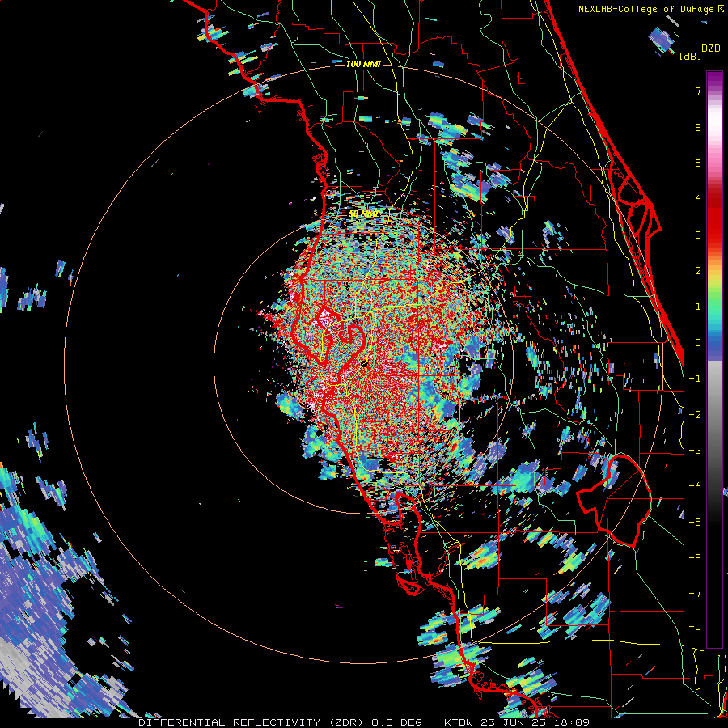728x728 pixels.
Task: Select the 1 value on the scale
Action: pyautogui.click(x=698, y=307)
